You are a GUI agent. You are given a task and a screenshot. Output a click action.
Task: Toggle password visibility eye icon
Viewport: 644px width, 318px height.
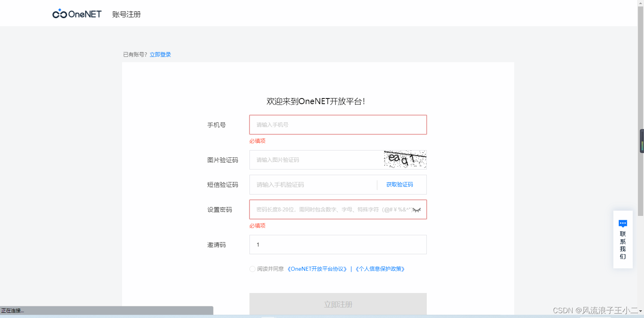[x=417, y=210]
